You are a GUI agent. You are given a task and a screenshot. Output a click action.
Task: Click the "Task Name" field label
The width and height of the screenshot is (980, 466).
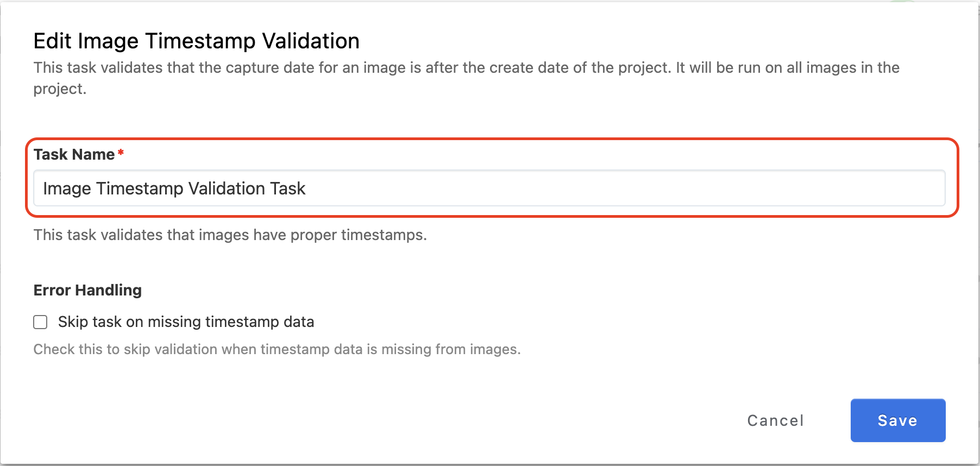(x=74, y=155)
